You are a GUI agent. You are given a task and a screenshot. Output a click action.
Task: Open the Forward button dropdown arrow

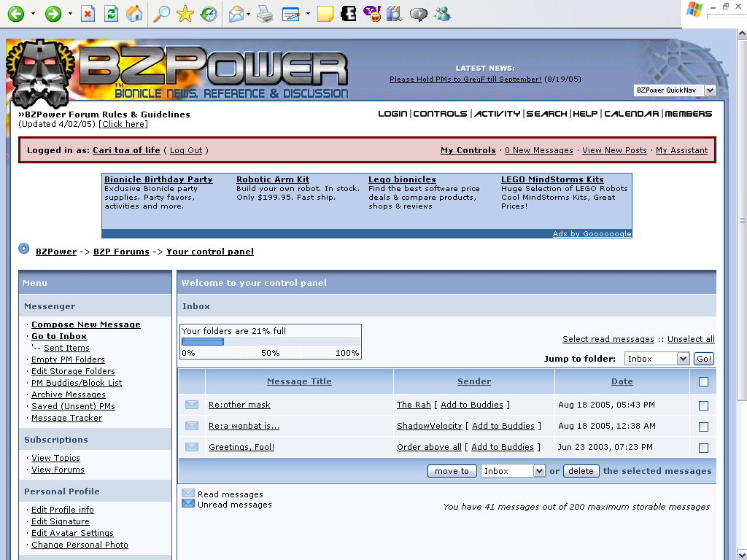click(70, 14)
